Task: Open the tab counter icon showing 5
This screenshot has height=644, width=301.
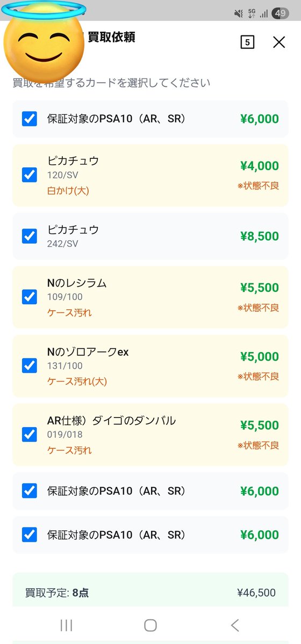Action: (247, 42)
